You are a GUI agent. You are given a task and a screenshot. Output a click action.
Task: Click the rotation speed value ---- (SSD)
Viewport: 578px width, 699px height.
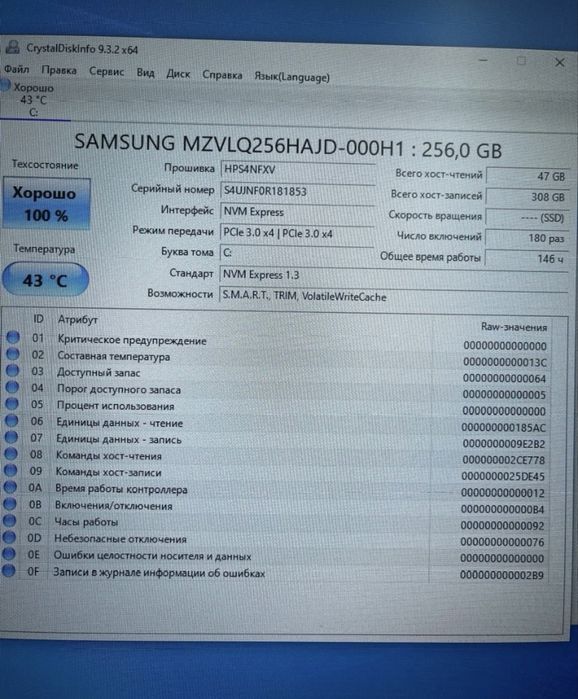coord(527,218)
